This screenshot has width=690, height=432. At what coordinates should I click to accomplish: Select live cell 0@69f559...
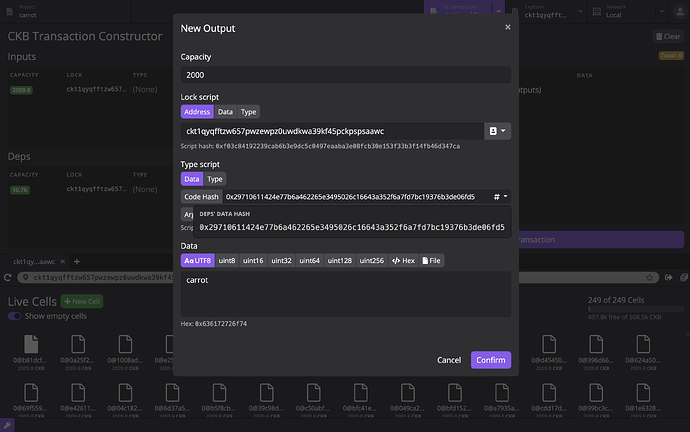30,399
